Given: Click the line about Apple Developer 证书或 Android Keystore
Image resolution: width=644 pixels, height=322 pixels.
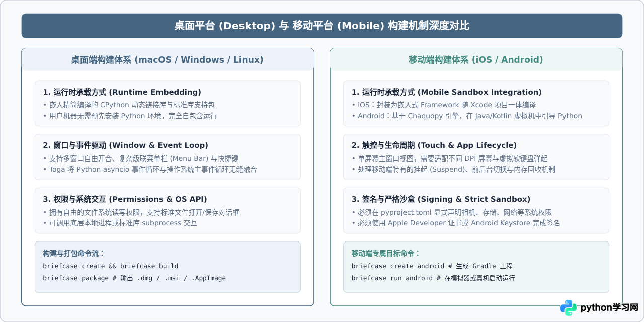Looking at the screenshot, I should (456, 223).
